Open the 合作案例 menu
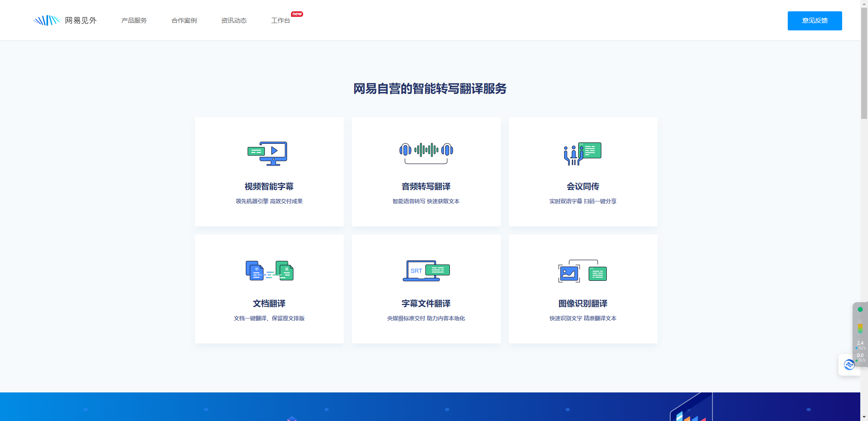This screenshot has width=868, height=421. coord(184,20)
